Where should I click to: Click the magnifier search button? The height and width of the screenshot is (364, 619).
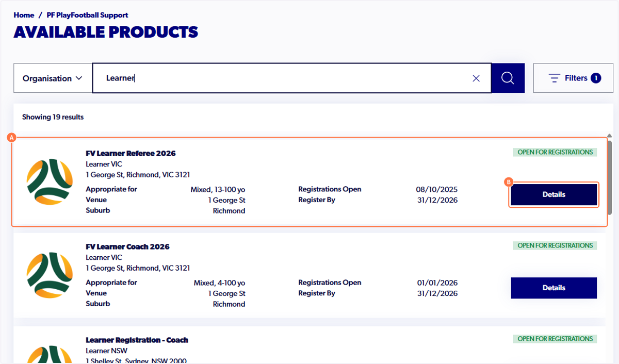click(508, 78)
